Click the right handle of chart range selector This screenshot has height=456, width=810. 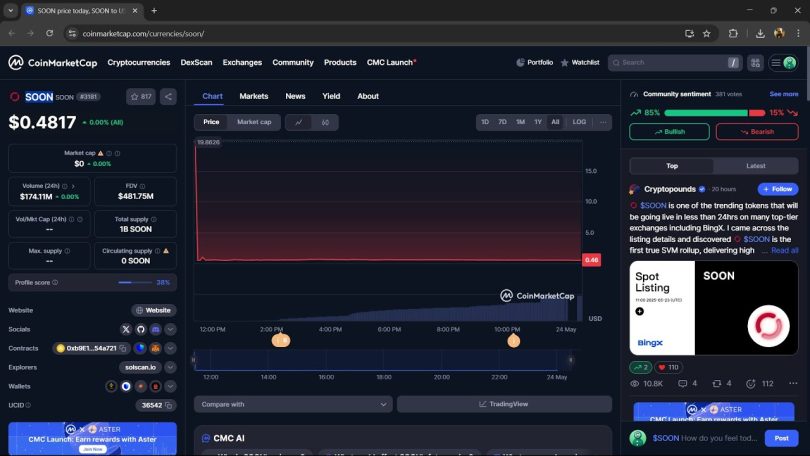(571, 360)
